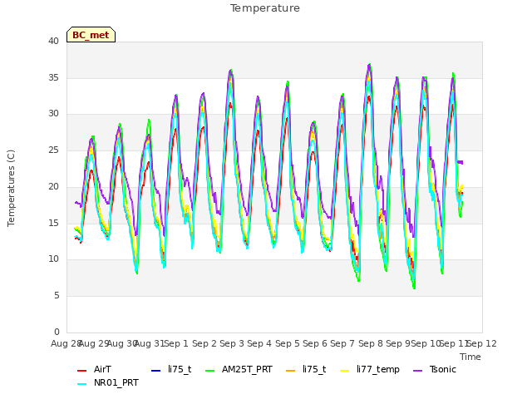Click the Temperatures (C) y-axis label
532x399 pixels.
(11, 188)
